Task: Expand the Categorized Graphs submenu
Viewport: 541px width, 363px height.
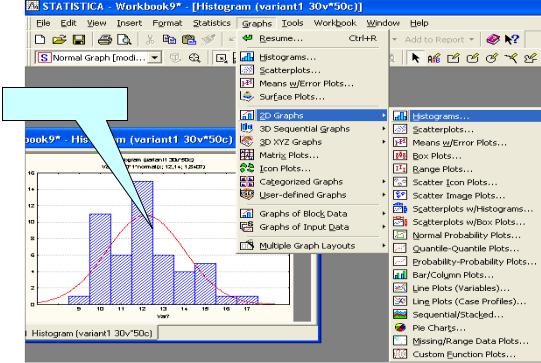Action: (384, 182)
